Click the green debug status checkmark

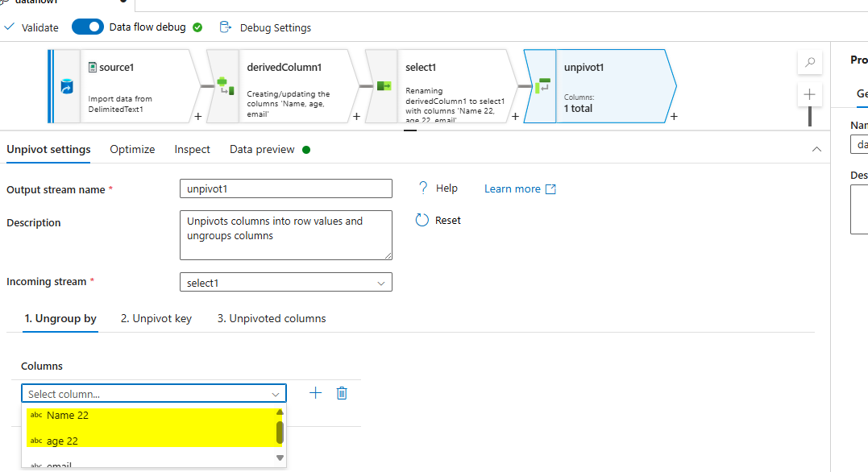(197, 27)
